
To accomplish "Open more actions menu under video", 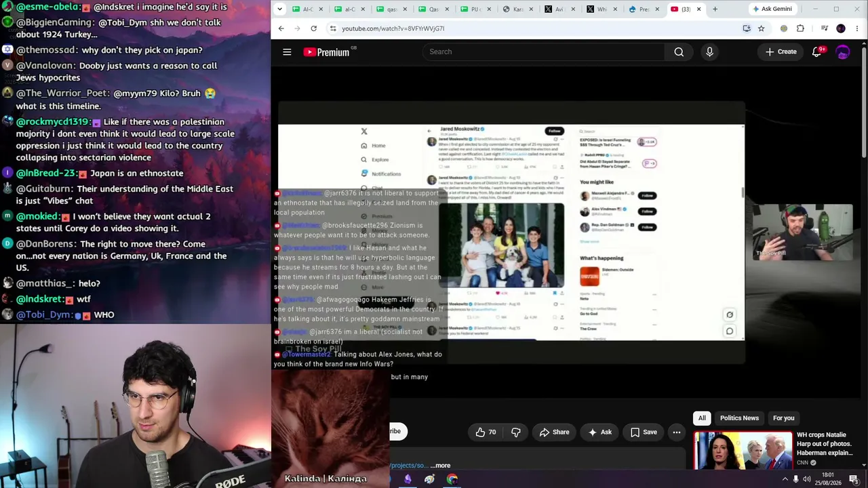I will pos(676,432).
